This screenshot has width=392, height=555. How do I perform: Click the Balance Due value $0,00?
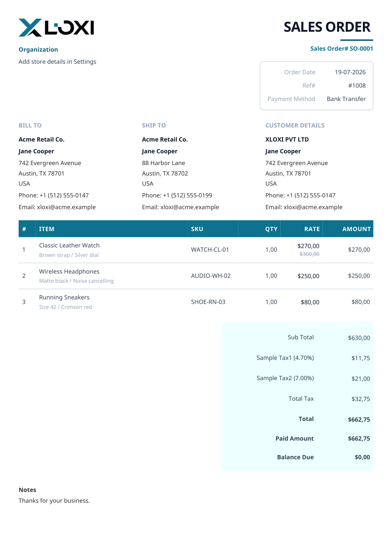pos(362,457)
